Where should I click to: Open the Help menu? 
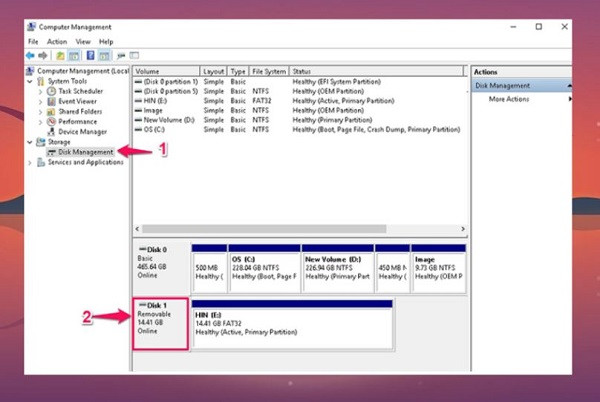click(106, 42)
